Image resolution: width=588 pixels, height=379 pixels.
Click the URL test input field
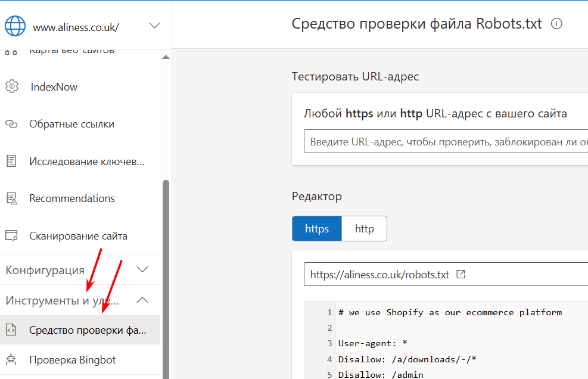point(446,141)
